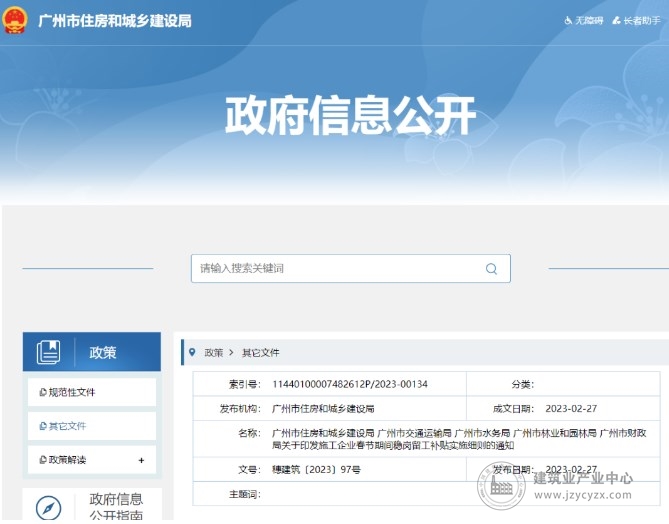Click the 成文日期 value 2023-02-27
Image resolution: width=669 pixels, height=524 pixels.
point(571,408)
